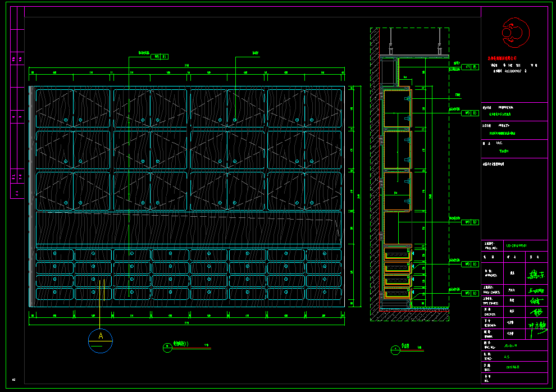This screenshot has height=392, width=556.
Task: Click the top handwritten signature in approval table
Action: pos(536,275)
